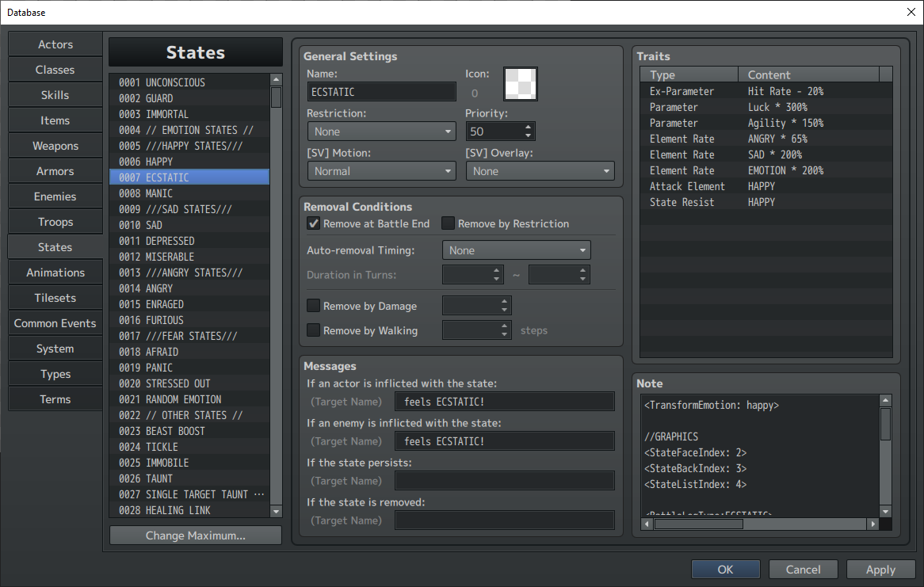
Task: Enable Remove by Damage checkbox
Action: coord(314,306)
